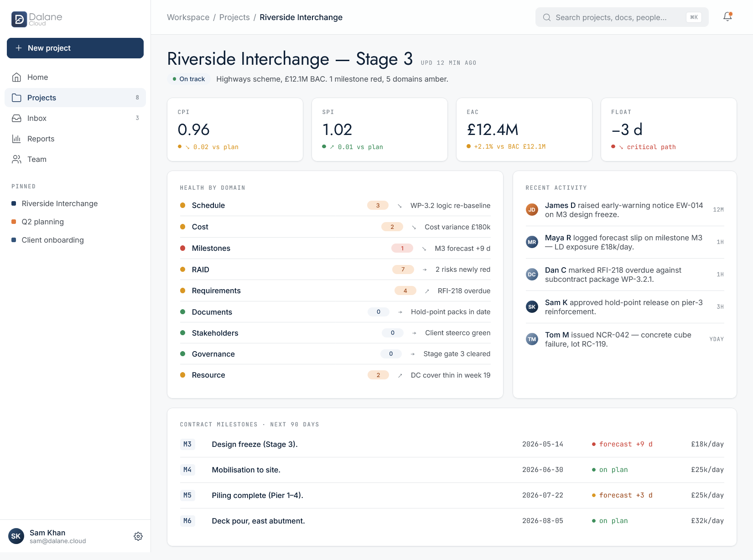Open notifications bell icon
Screen dimensions: 753x560
(727, 17)
